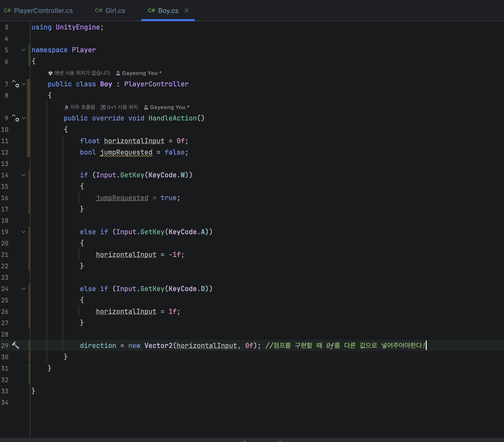Viewport: 504px width, 442px height.
Task: Fold the KeyCode.W if block at line 14
Action: (24, 175)
